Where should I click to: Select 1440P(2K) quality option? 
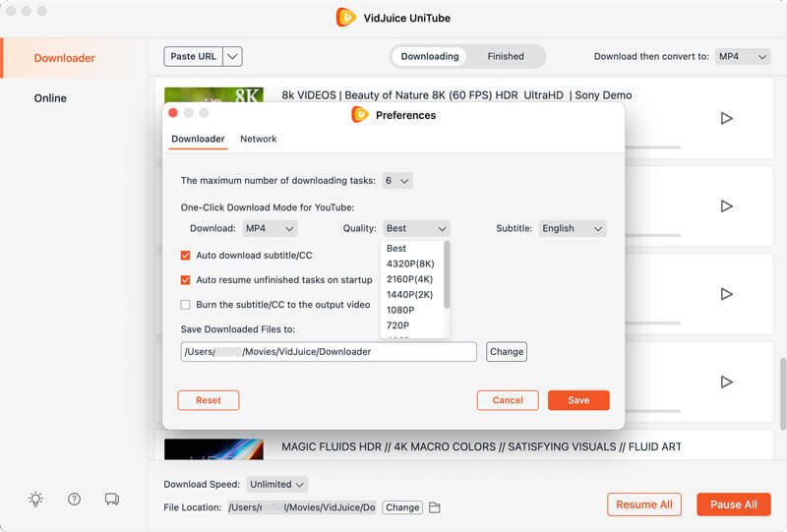pos(409,295)
